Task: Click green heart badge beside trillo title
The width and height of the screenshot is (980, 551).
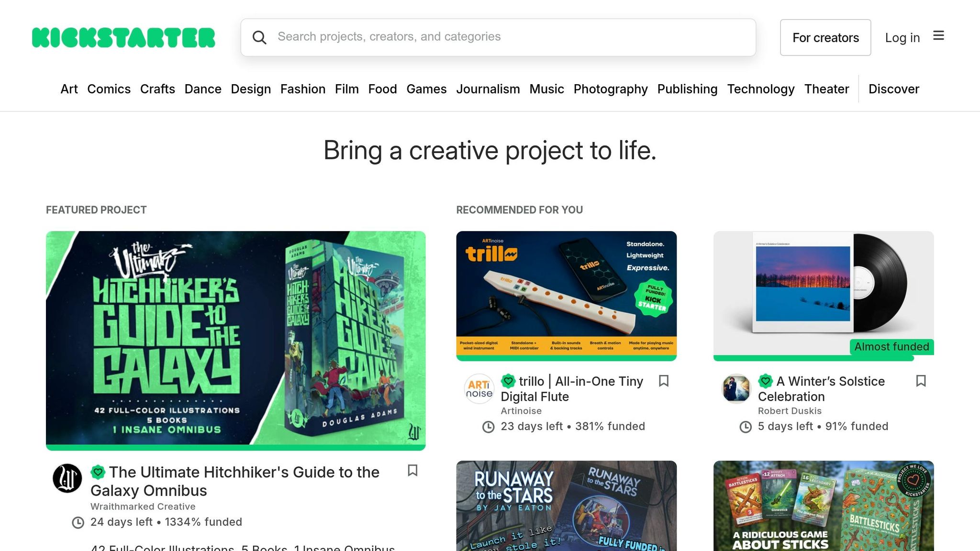Action: tap(508, 381)
